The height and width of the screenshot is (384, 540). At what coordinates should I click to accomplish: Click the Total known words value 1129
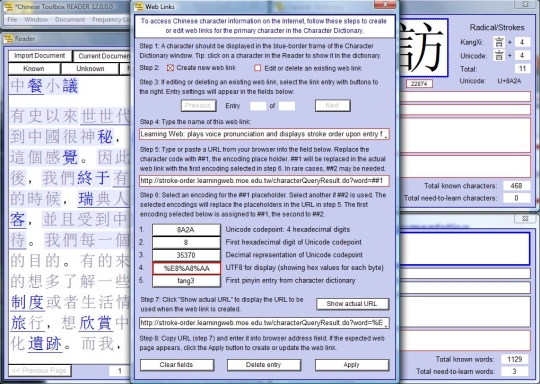coord(515,359)
